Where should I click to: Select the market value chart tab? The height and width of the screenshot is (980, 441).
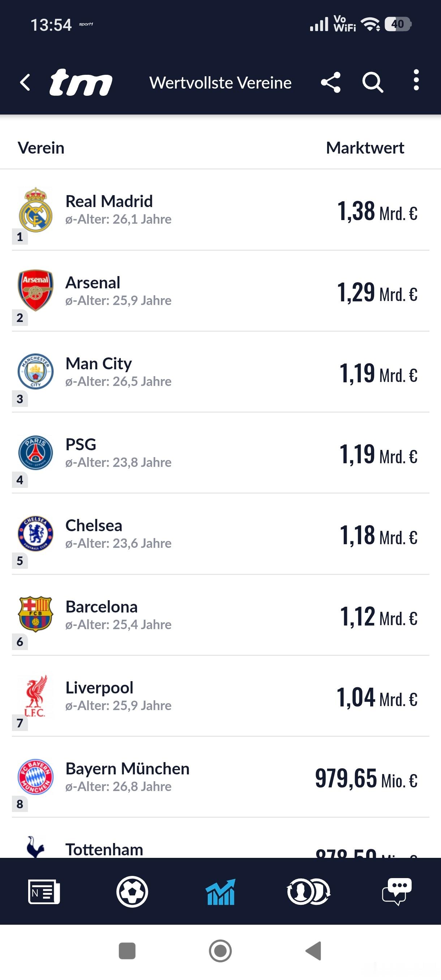pos(220,891)
